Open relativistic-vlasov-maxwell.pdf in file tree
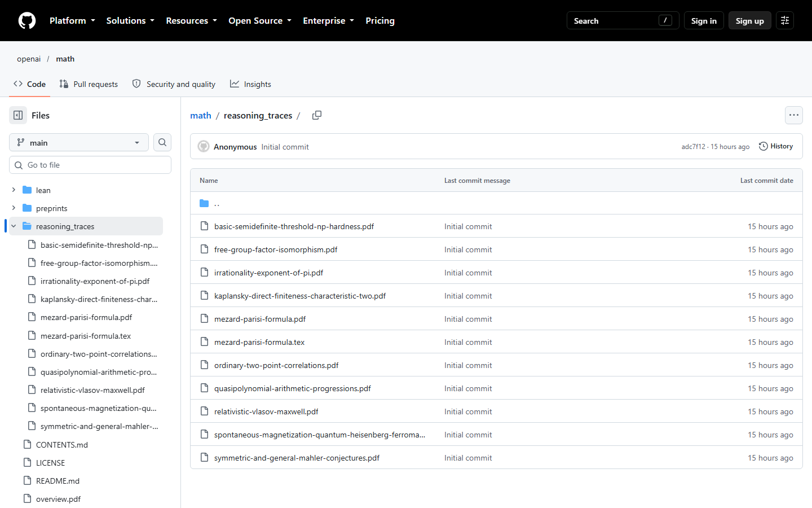The image size is (812, 508). 92,390
